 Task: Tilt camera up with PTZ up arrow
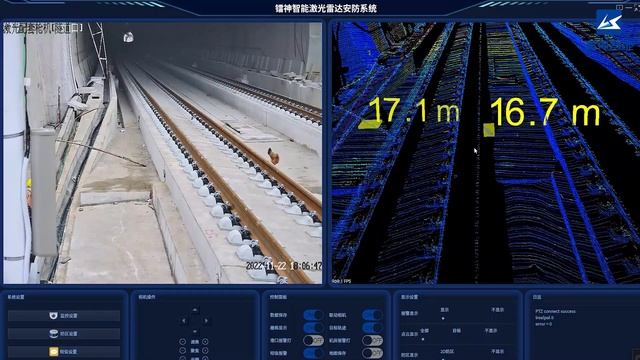195,310
